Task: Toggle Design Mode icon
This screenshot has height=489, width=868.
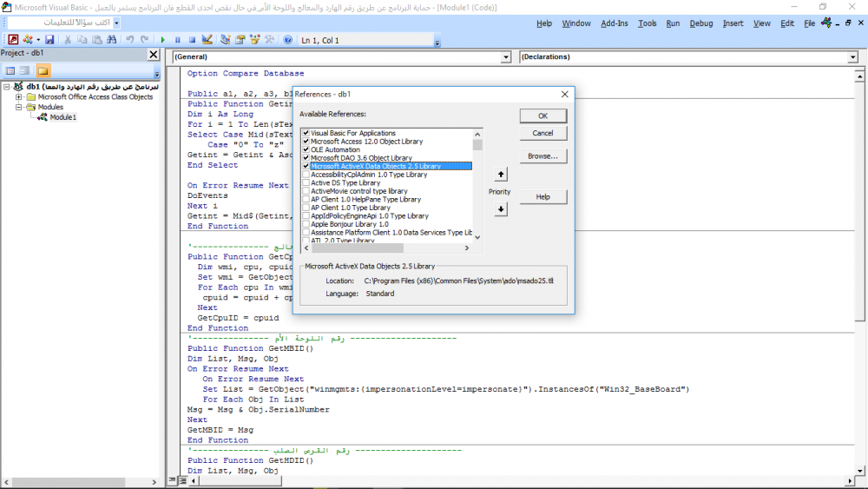Action: 207,39
